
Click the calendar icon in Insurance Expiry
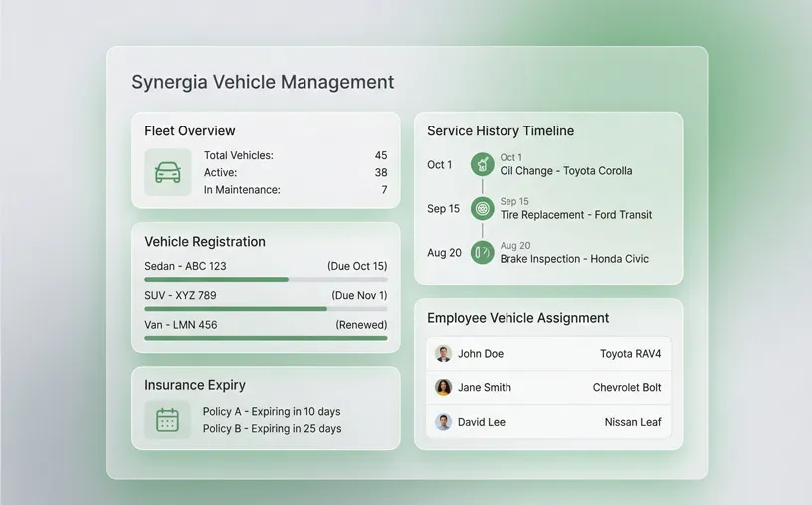pos(168,420)
